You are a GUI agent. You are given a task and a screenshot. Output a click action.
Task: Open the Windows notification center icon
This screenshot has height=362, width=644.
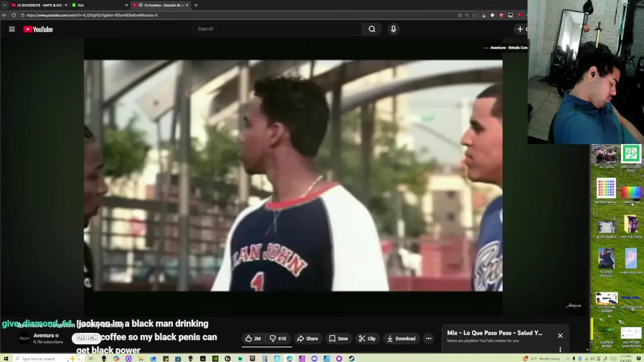638,358
